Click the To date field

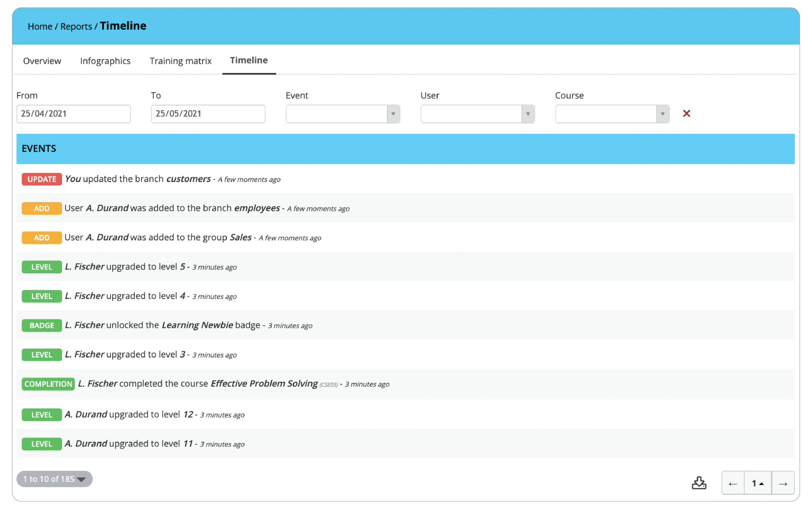click(x=208, y=114)
